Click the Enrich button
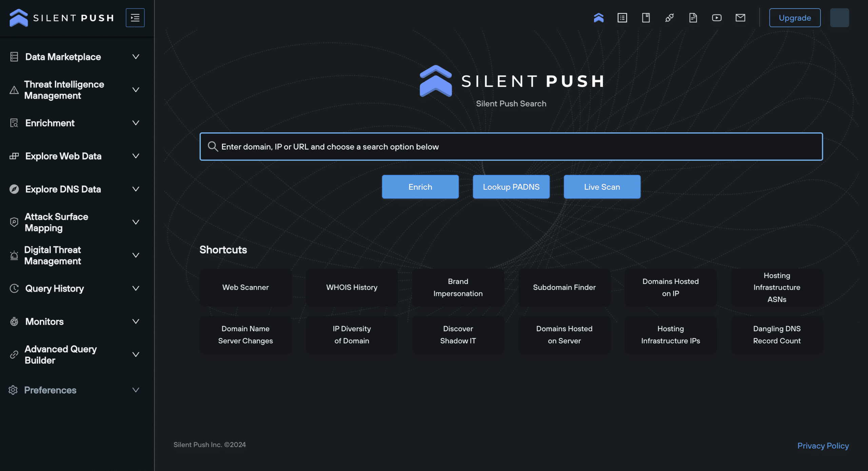The width and height of the screenshot is (868, 471). pyautogui.click(x=420, y=186)
